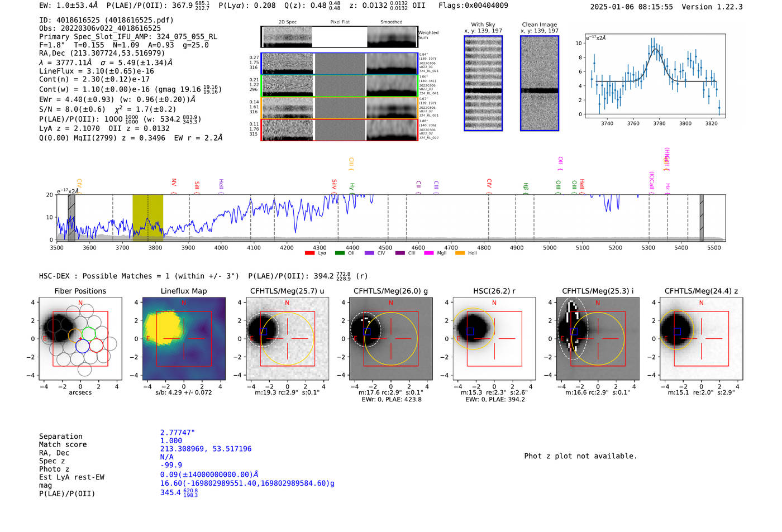
Task: Click the green-bordered 2D fiber spectrum row
Action: click(x=339, y=86)
